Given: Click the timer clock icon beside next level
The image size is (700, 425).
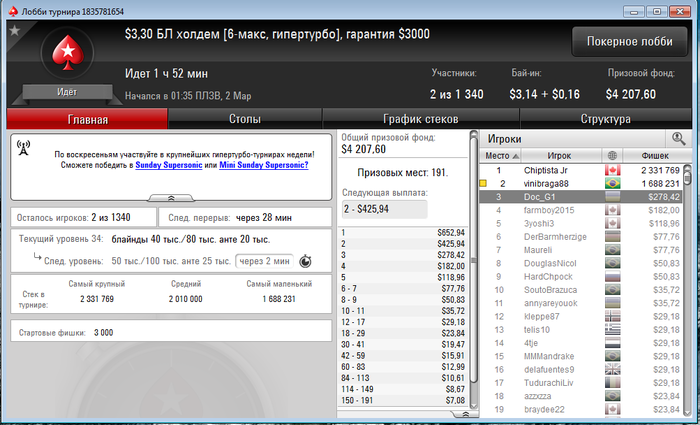Looking at the screenshot, I should tap(305, 261).
